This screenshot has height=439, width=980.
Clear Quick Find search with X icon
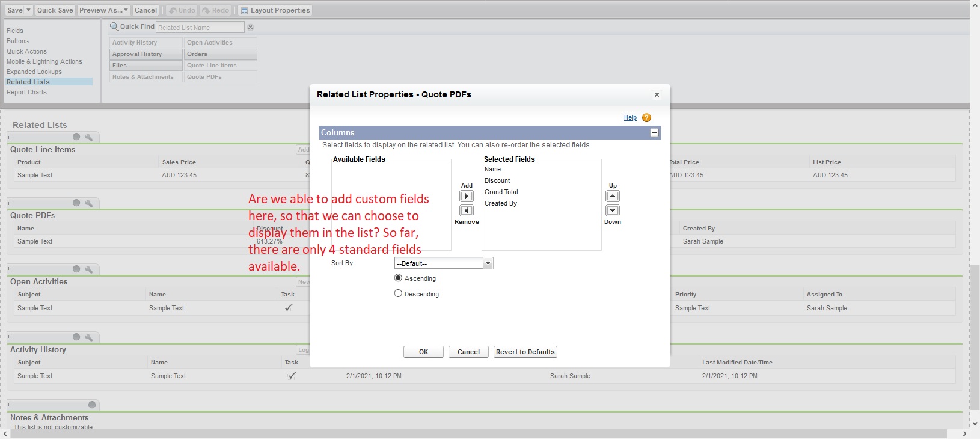251,28
